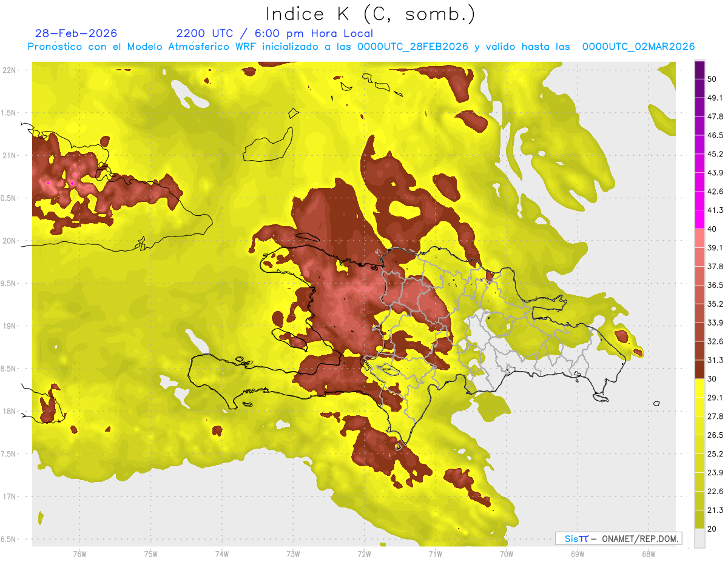Click the colorbar value '25.2'
Image resolution: width=728 pixels, height=562 pixels.
point(715,453)
